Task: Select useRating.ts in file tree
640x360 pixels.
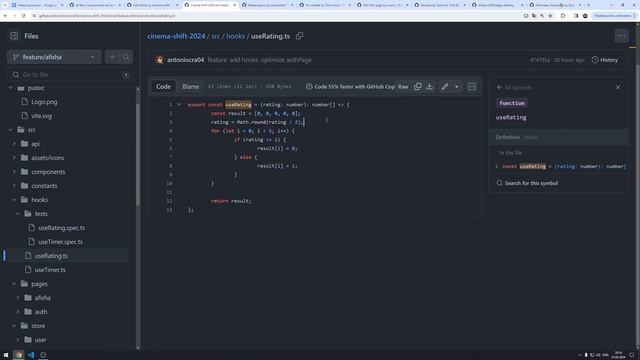Action: 51,256
